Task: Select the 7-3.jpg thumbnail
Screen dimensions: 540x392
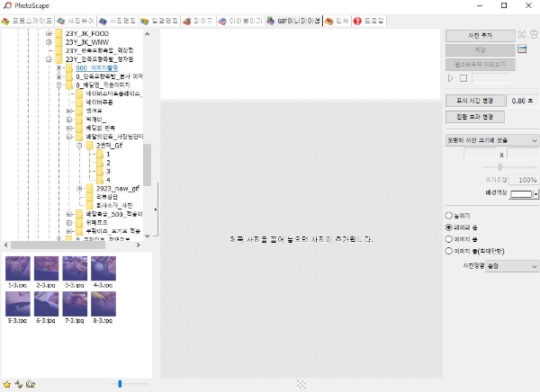Action: click(75, 304)
